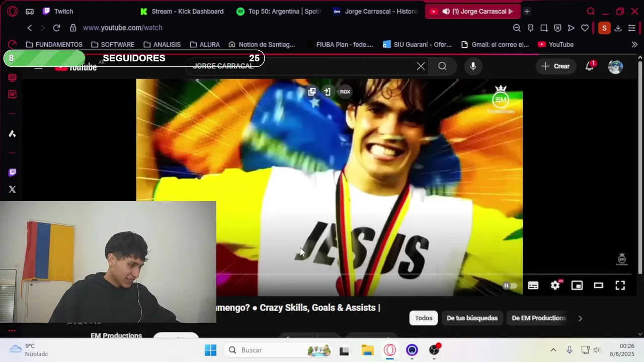Screen dimensions: 644x362
Task: Open the Easy Setup sliders icon
Action: pyautogui.click(x=631, y=28)
